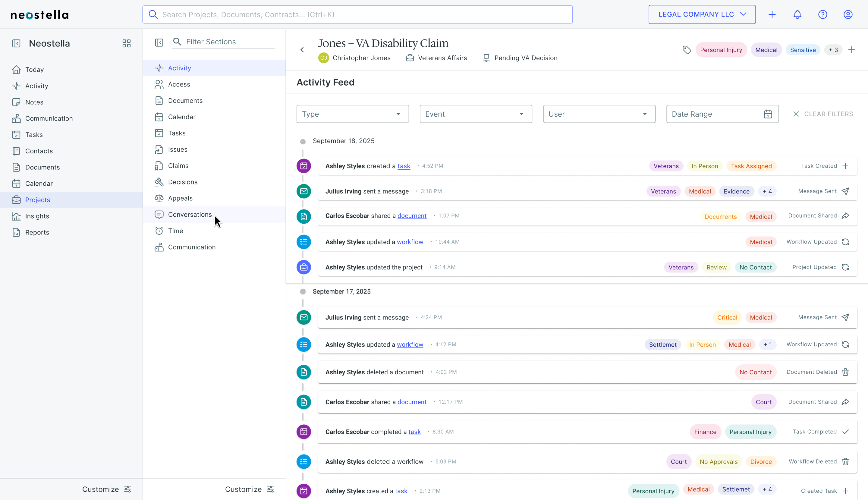Image resolution: width=868 pixels, height=500 pixels.
Task: Click the tag icon near Personal Injury
Action: 687,50
